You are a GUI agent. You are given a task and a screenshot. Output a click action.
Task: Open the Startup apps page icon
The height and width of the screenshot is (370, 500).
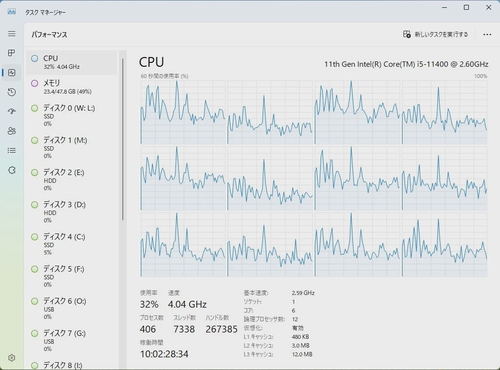12,111
